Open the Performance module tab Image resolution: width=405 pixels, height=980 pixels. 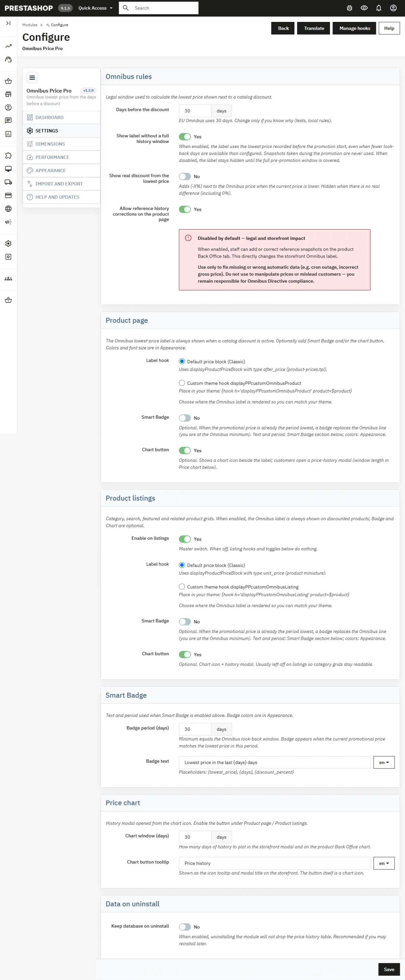61,157
